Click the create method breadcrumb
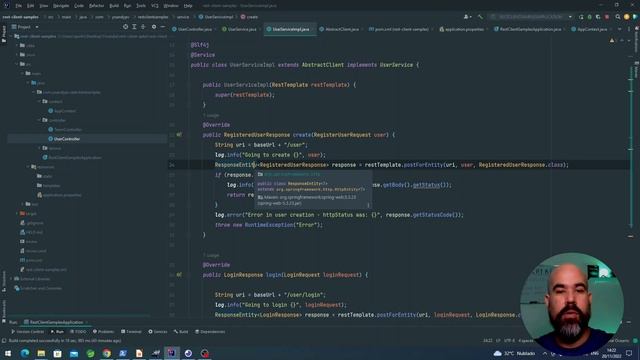The image size is (640, 360). click(x=249, y=17)
